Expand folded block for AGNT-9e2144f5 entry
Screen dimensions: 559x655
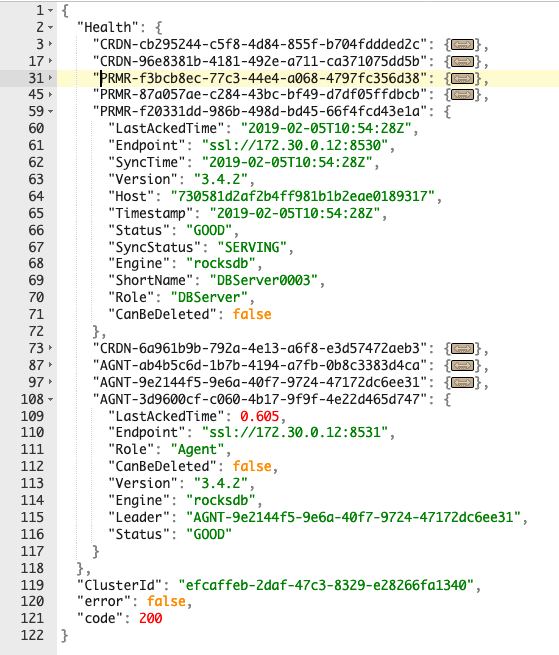[x=462, y=382]
